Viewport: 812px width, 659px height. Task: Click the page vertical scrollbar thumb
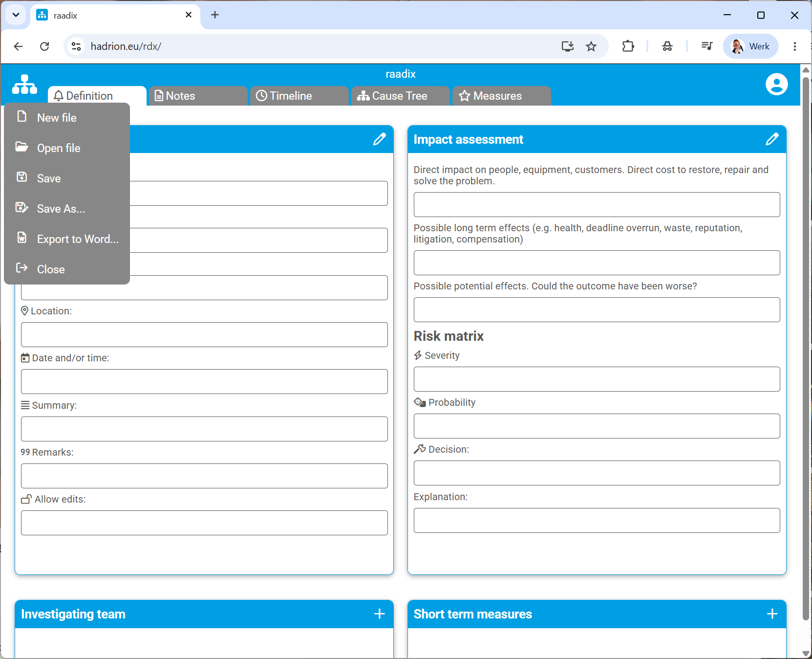[x=806, y=348]
